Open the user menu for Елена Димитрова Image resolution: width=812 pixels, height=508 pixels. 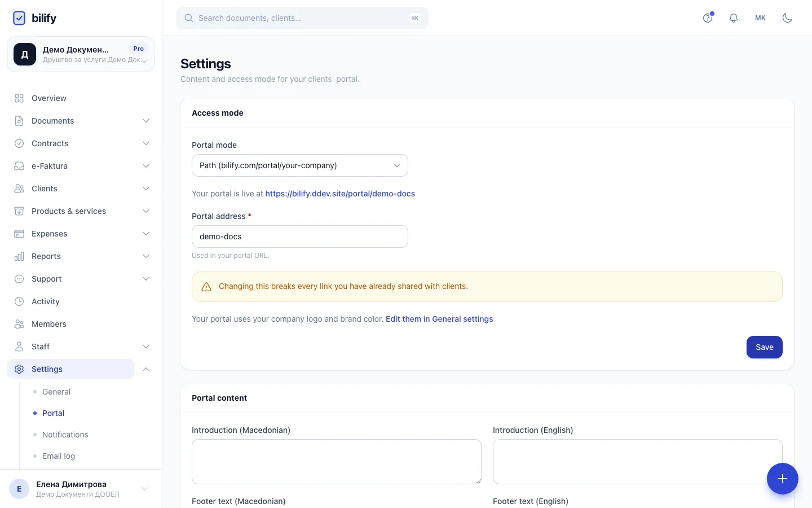coord(81,489)
